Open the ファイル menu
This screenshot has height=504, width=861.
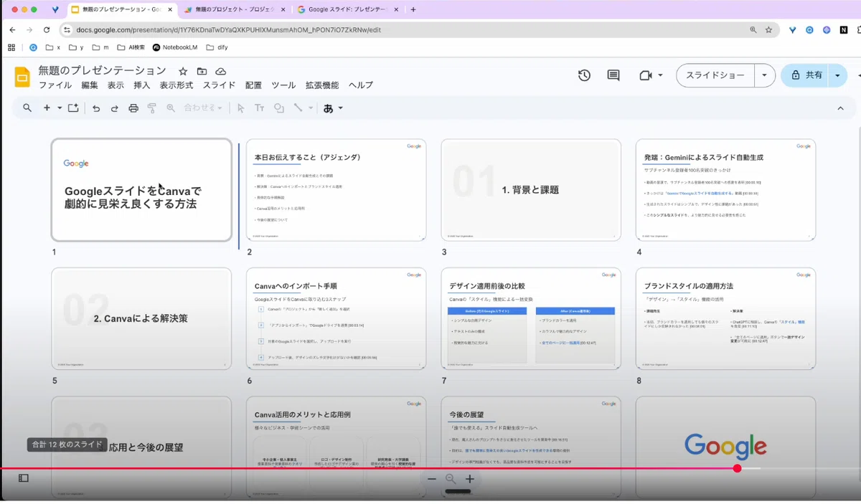click(x=55, y=85)
